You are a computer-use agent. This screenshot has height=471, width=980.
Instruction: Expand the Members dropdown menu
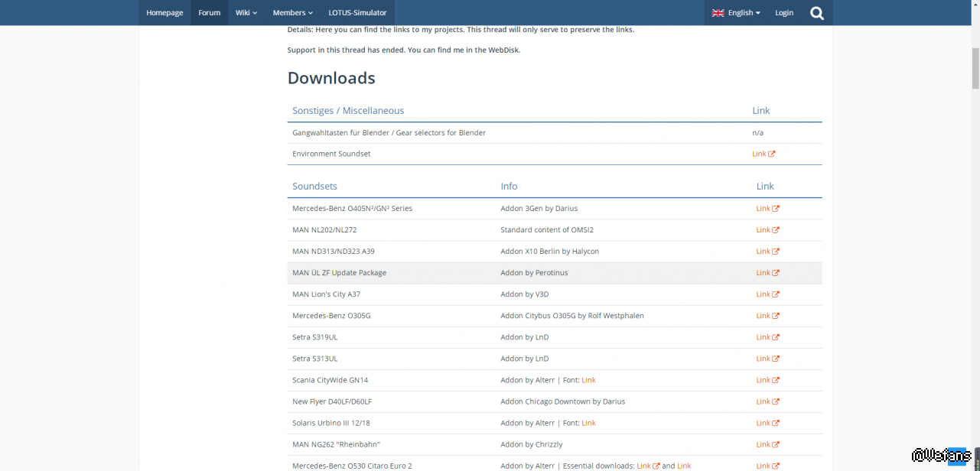tap(292, 13)
